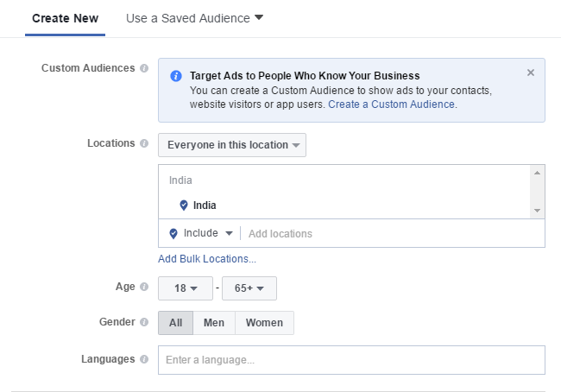Screen dimensions: 561x392
Task: Click the info icon next to Locations
Action: coord(144,143)
